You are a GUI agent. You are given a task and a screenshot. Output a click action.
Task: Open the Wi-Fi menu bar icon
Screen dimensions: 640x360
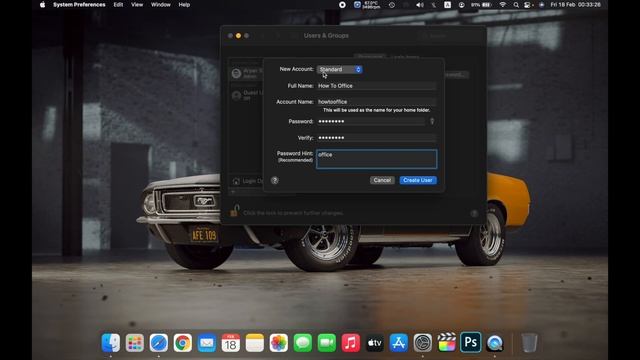503,5
